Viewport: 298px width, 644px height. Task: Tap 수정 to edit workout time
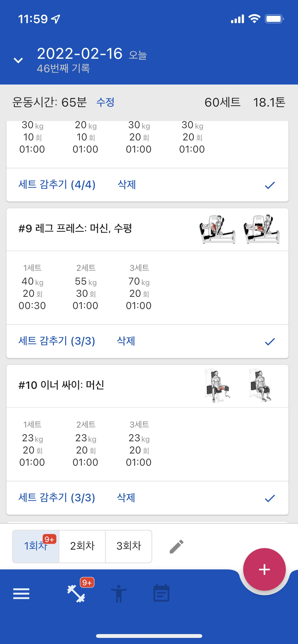click(x=105, y=102)
